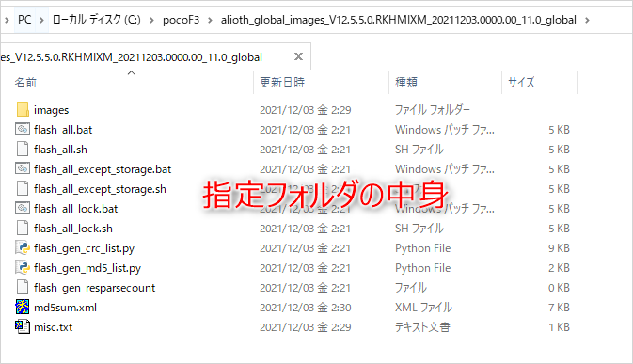The width and height of the screenshot is (633, 364).
Task: Select the flash_gen_crc_list.py file name
Action: (x=84, y=248)
